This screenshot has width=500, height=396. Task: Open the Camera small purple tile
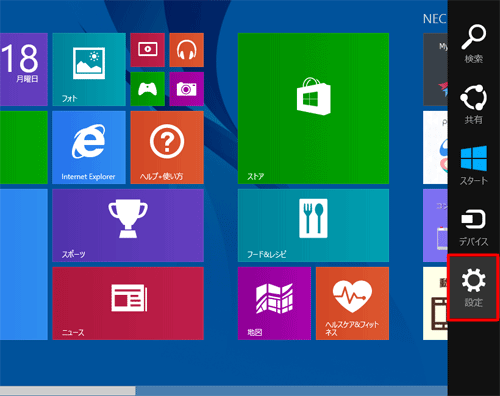click(x=186, y=89)
